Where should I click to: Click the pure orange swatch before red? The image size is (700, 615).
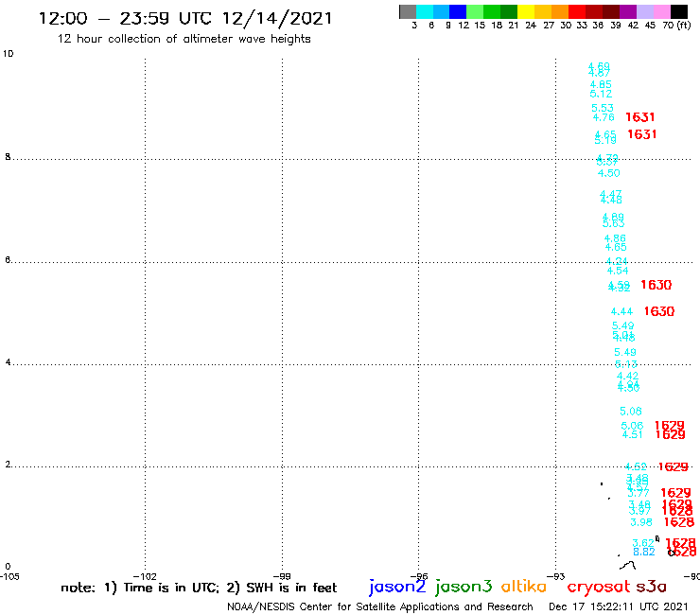coord(560,11)
